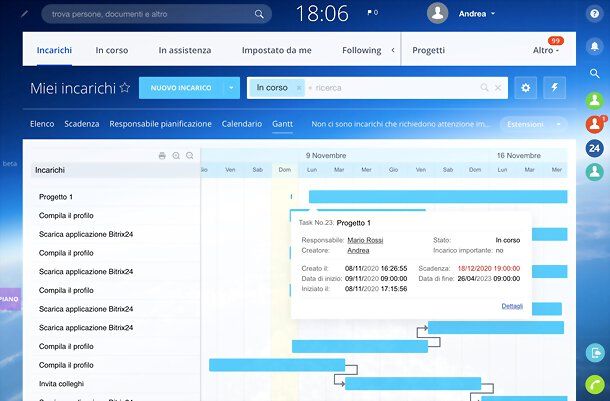Click the 18:06 clock
610x401 pixels.
coord(322,13)
